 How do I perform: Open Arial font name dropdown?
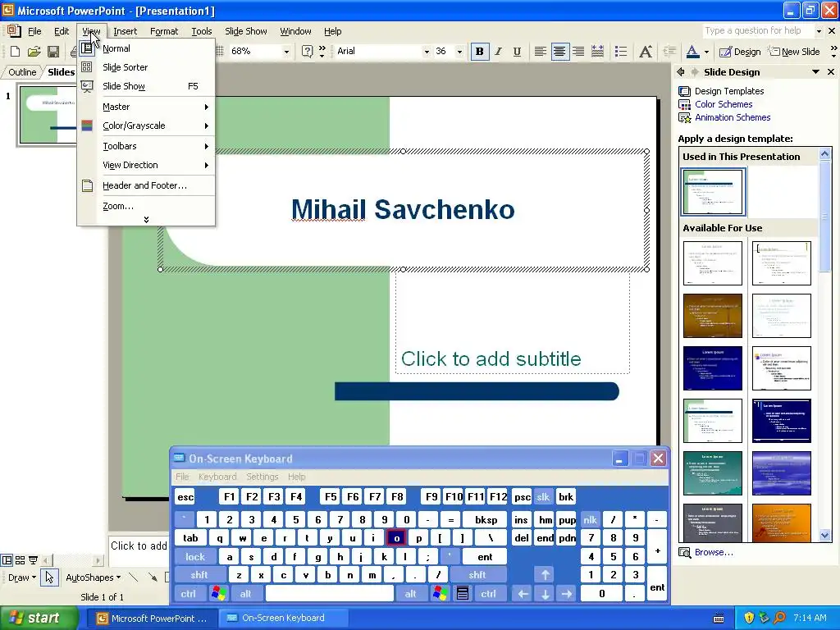(427, 52)
